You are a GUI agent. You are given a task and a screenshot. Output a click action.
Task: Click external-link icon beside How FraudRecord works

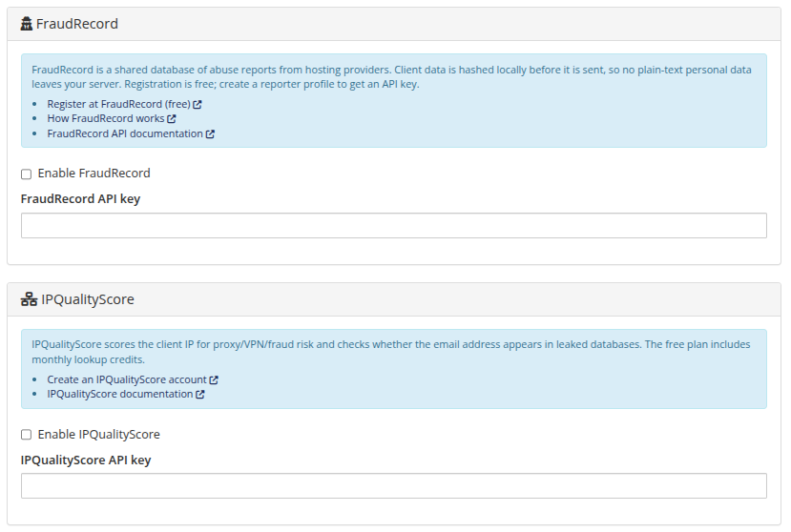pos(172,119)
